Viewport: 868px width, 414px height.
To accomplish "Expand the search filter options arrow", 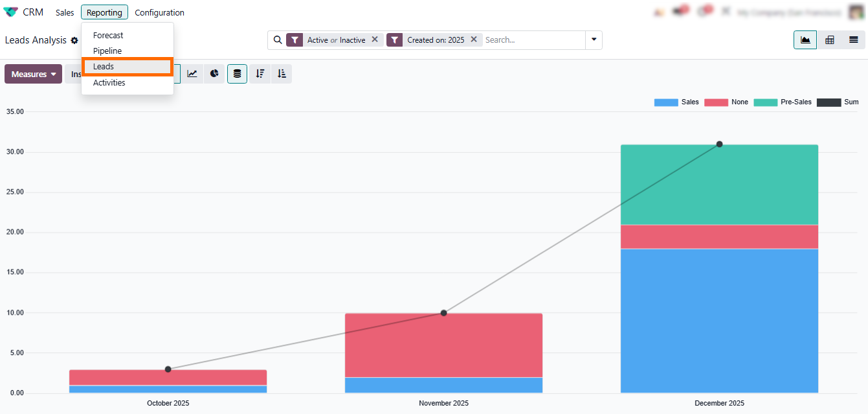I will pyautogui.click(x=594, y=40).
